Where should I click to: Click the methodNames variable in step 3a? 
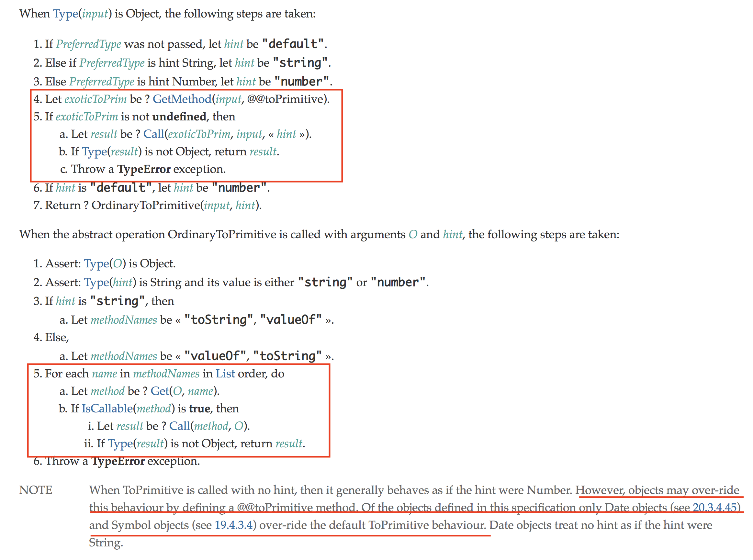click(x=124, y=320)
